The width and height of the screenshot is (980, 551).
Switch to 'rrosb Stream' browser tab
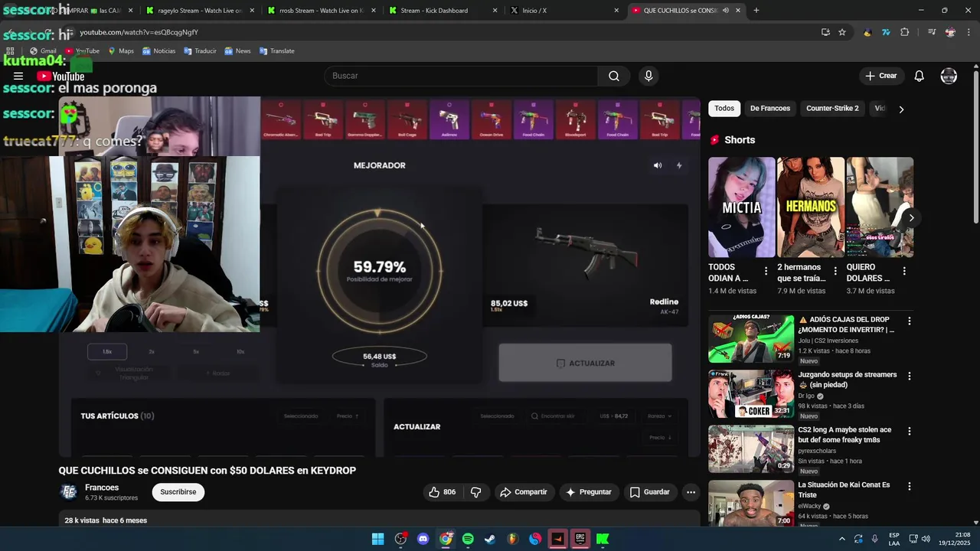tap(322, 11)
